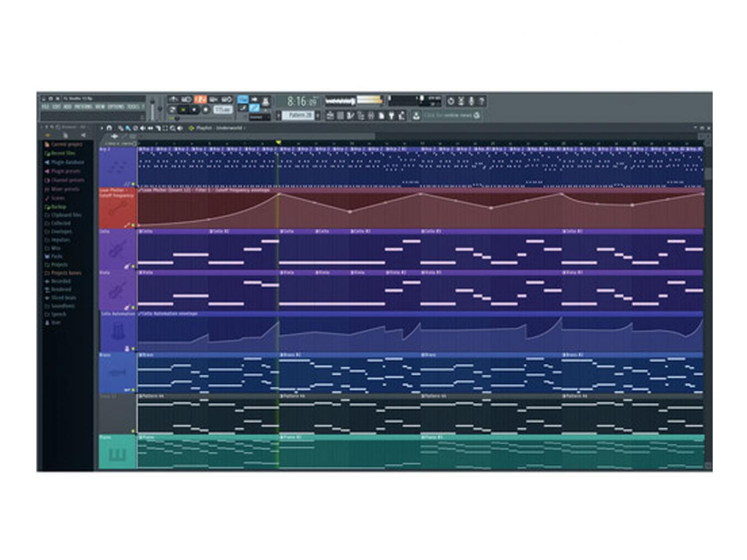Screen dimensions: 747x560
Task: Open the help question mark icon
Action: point(481,101)
